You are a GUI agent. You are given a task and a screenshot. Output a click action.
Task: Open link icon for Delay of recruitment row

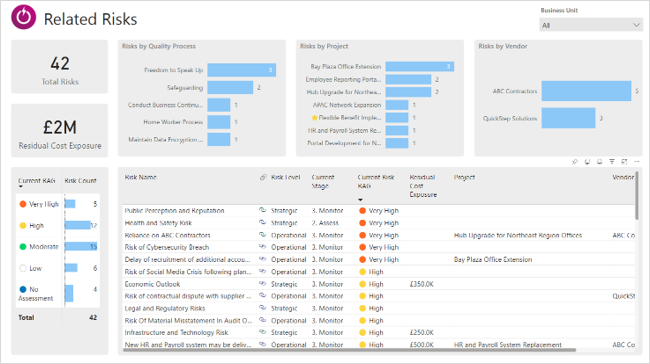point(262,259)
